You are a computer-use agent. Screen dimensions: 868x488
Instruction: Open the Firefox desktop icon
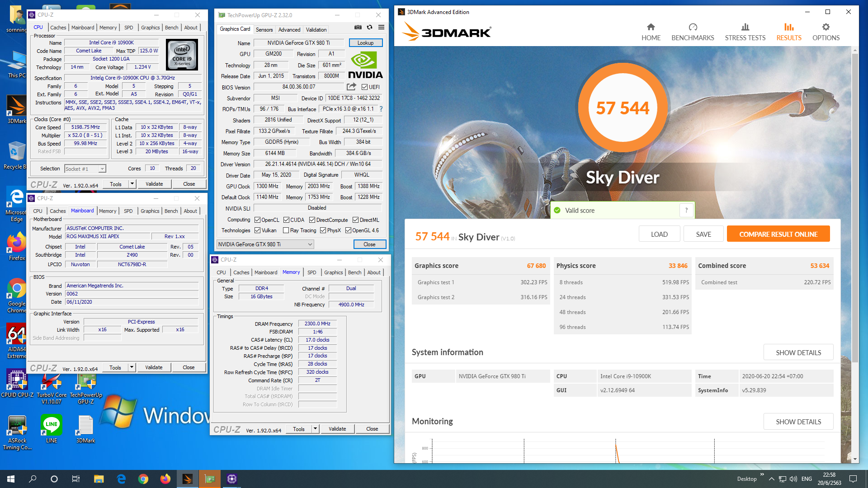[x=17, y=247]
